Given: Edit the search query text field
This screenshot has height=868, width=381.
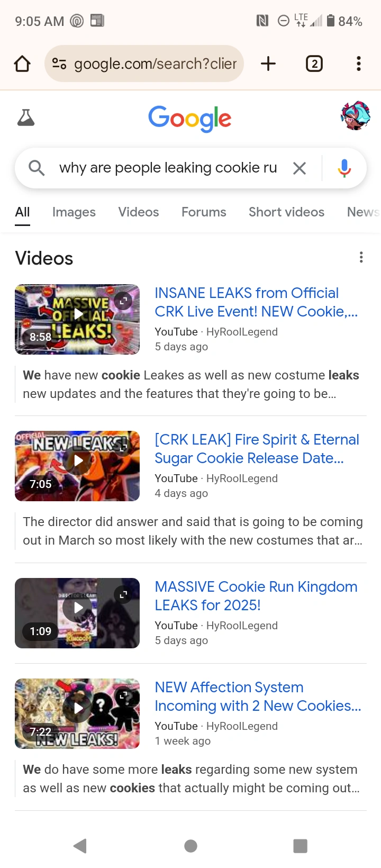Looking at the screenshot, I should [168, 168].
